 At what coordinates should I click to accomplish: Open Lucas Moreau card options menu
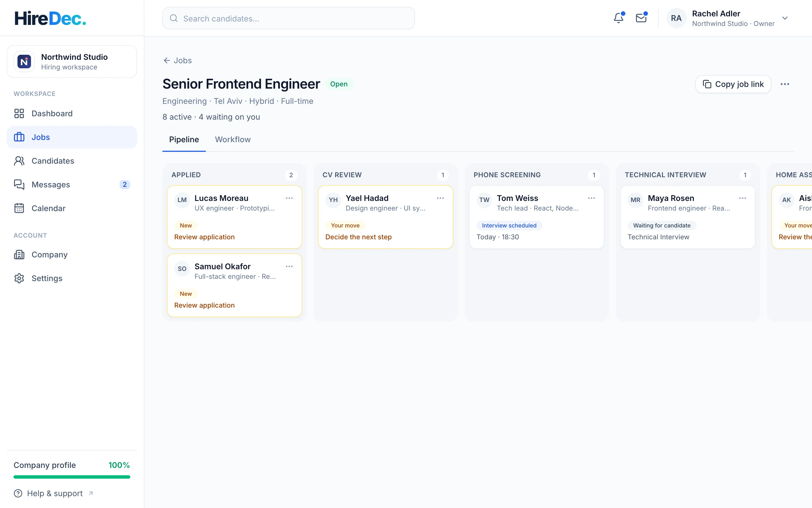point(289,198)
